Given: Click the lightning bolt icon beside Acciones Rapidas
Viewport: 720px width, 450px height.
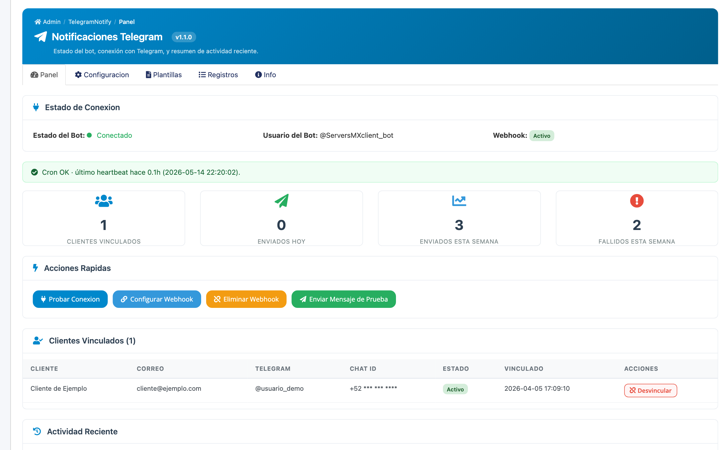Looking at the screenshot, I should click(35, 268).
